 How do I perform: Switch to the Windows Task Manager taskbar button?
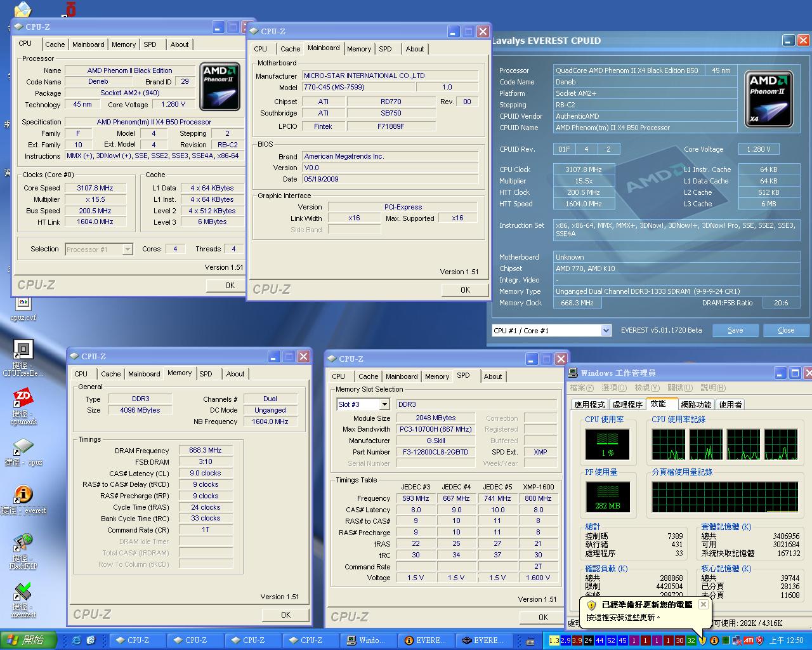tap(368, 640)
